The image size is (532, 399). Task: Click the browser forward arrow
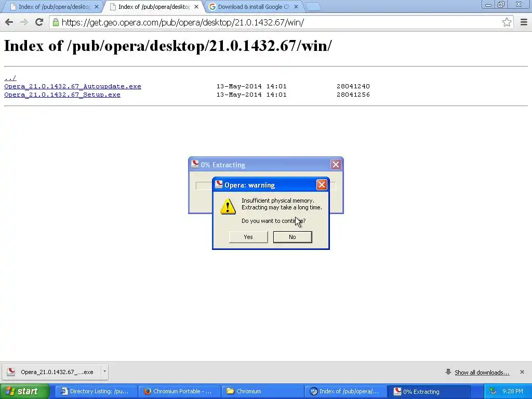pyautogui.click(x=24, y=22)
